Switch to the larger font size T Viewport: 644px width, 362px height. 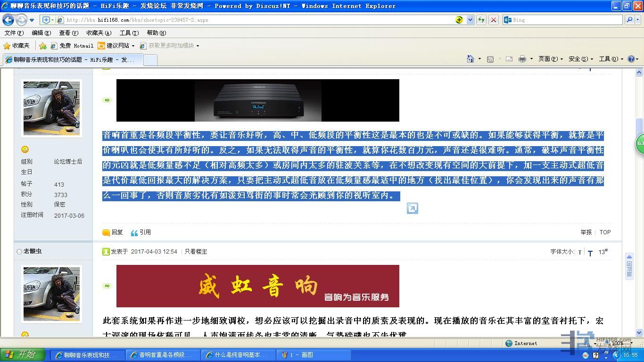(590, 253)
